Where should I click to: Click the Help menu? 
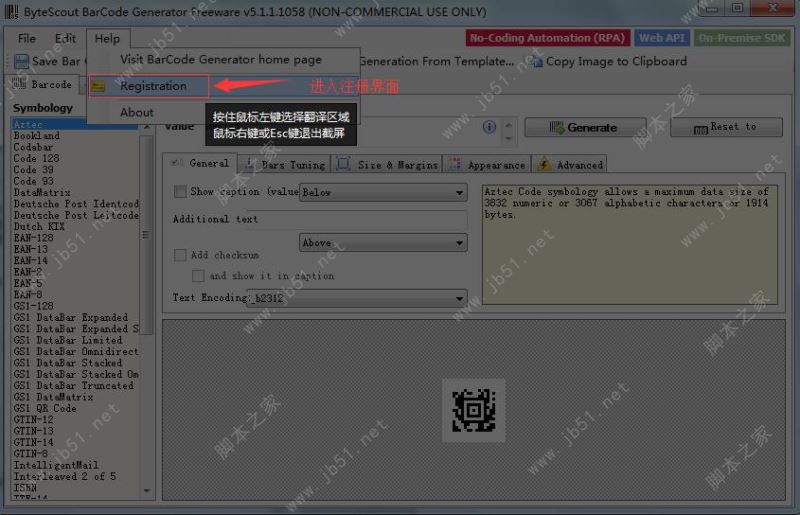pyautogui.click(x=107, y=39)
